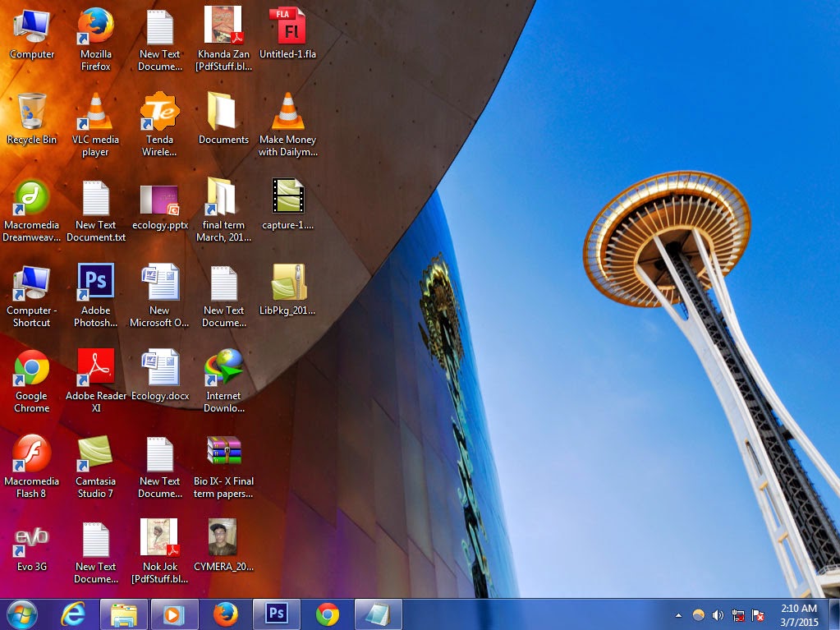The height and width of the screenshot is (630, 840).
Task: Open Windows Media Player from the taskbar
Action: (x=174, y=614)
